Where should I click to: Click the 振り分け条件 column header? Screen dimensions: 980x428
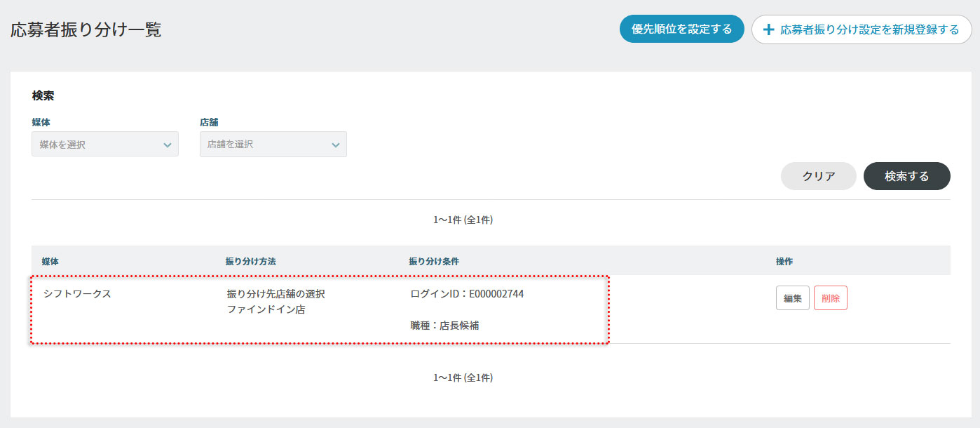coord(434,261)
